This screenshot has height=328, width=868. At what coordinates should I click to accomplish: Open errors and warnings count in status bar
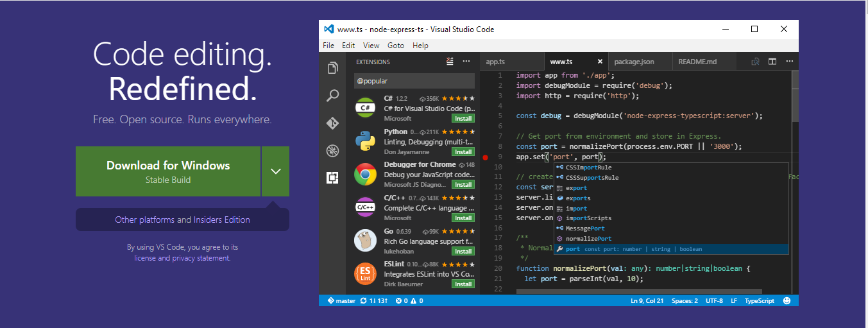click(x=408, y=300)
